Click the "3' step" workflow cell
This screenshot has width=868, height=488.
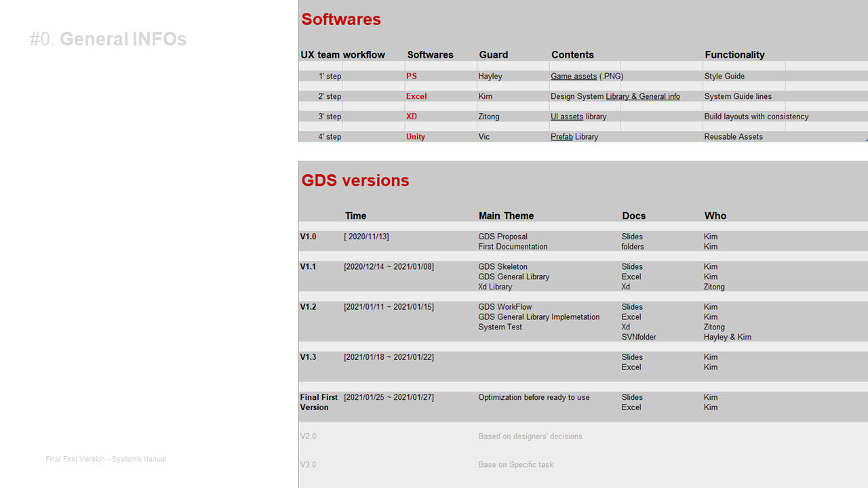point(330,117)
